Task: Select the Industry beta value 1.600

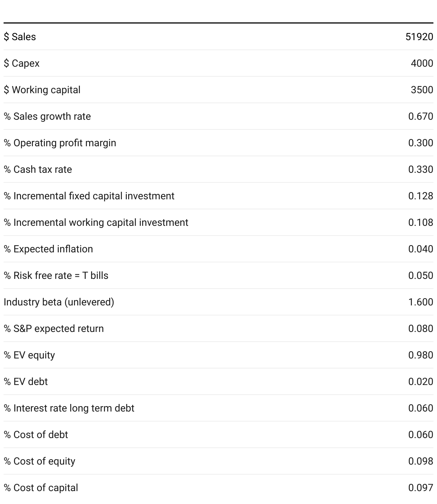Action: tap(421, 302)
